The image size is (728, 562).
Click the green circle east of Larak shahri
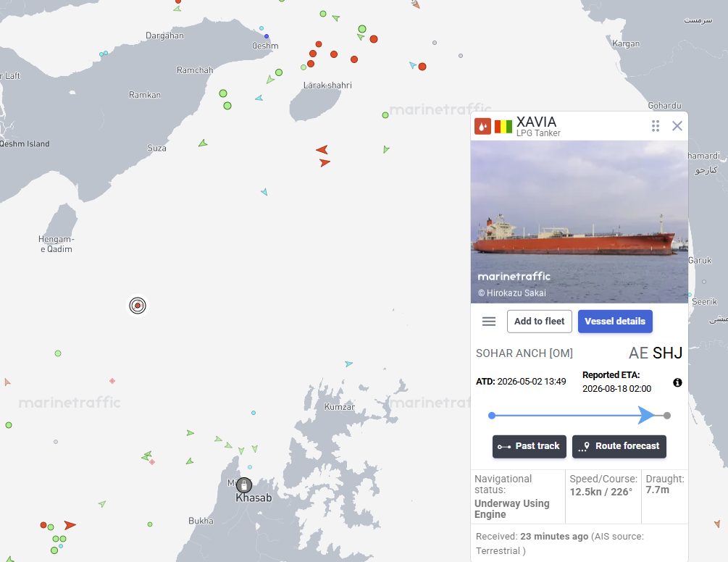coord(385,115)
